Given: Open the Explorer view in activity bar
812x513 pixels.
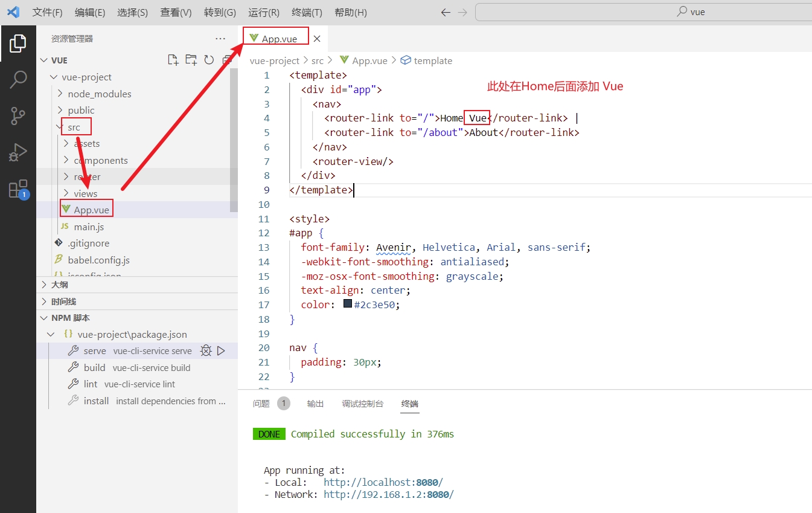Looking at the screenshot, I should tap(18, 44).
